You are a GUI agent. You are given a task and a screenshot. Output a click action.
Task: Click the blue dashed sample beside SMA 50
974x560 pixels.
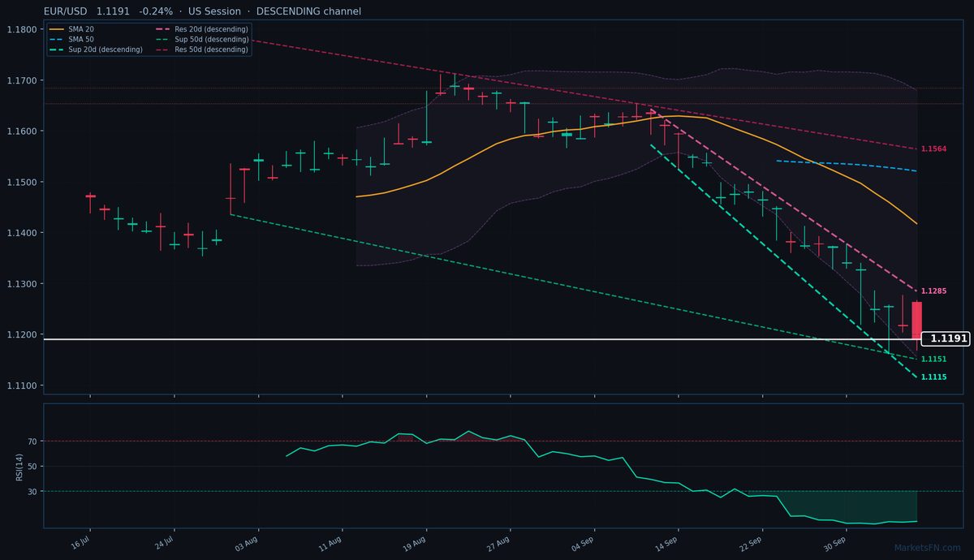(x=57, y=39)
